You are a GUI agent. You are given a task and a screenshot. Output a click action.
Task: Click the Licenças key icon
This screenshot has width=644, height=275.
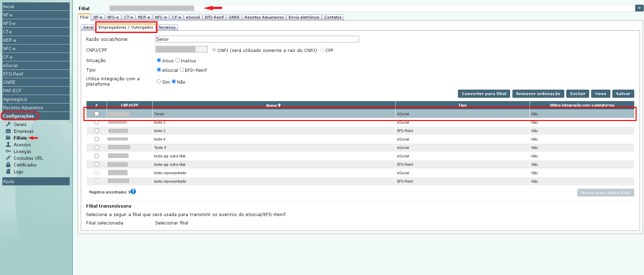(x=8, y=151)
